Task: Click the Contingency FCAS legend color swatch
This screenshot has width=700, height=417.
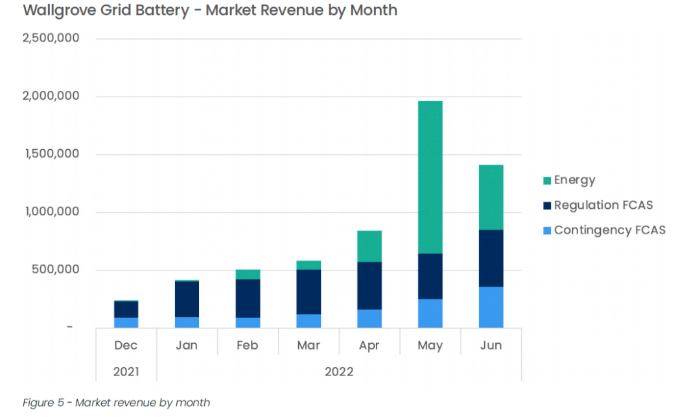Action: pyautogui.click(x=545, y=230)
